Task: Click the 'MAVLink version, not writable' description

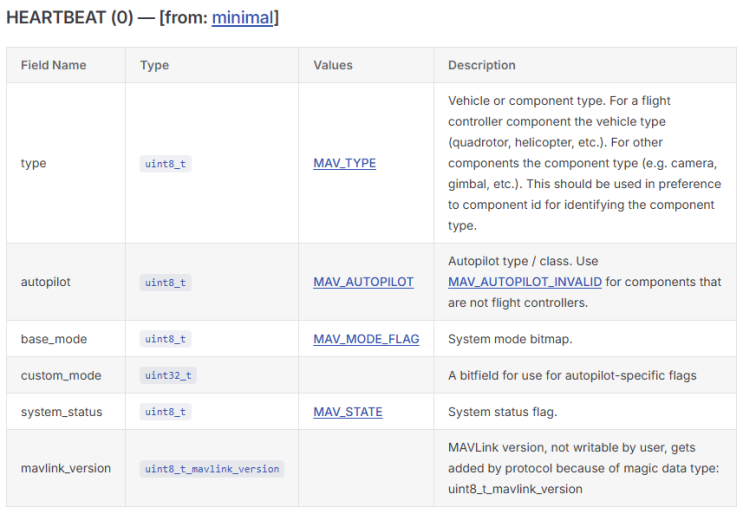Action: click(x=584, y=469)
